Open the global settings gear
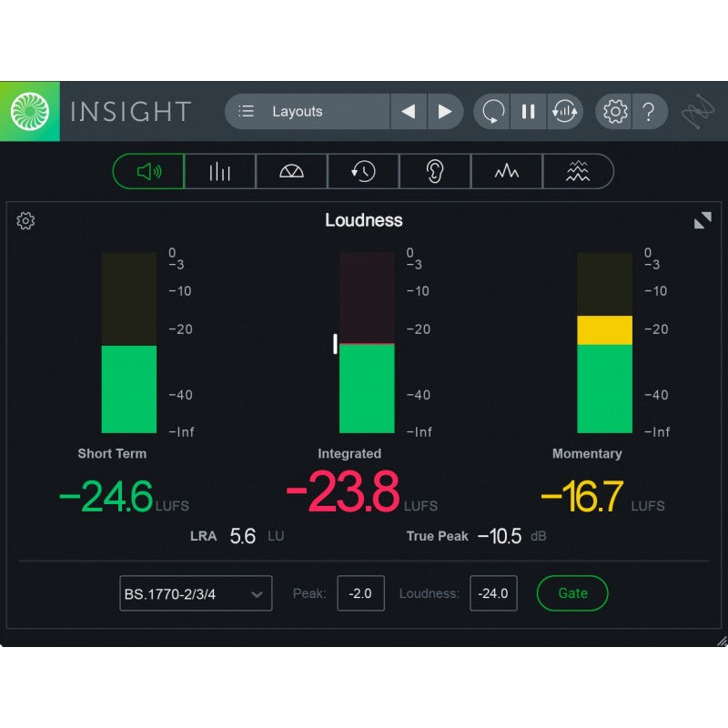The height and width of the screenshot is (728, 728). tap(615, 111)
